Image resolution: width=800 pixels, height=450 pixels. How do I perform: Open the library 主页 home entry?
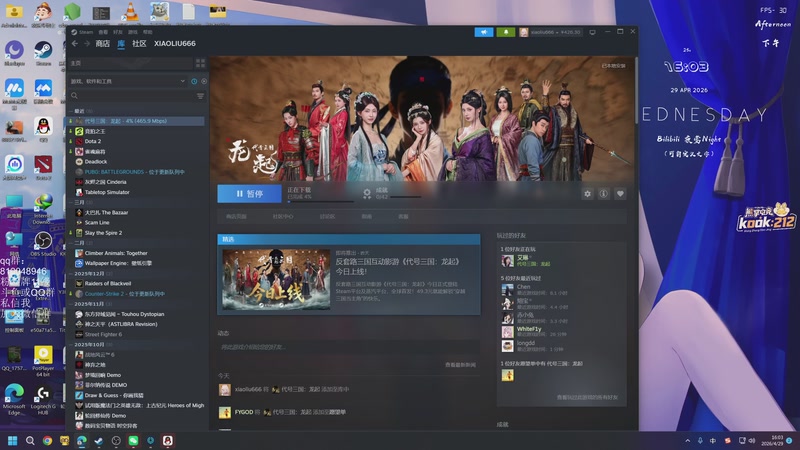tap(131, 63)
